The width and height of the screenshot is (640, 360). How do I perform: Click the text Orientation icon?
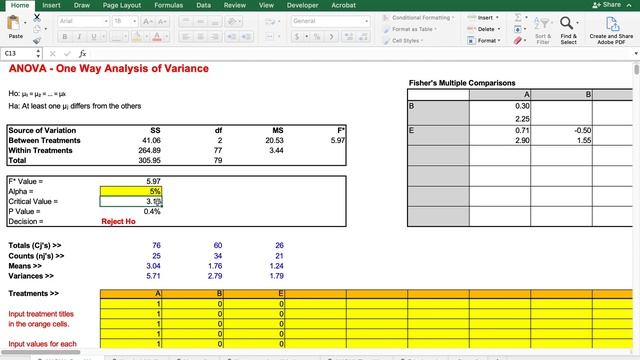coord(232,21)
